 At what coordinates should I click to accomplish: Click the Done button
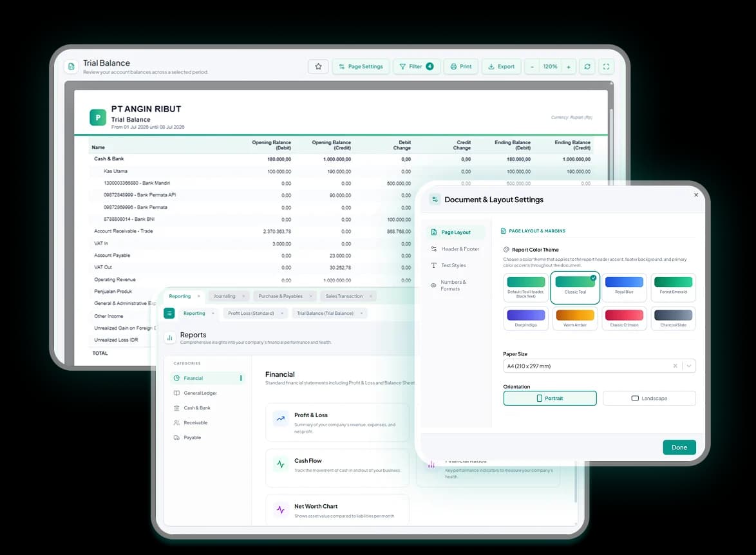(x=679, y=447)
